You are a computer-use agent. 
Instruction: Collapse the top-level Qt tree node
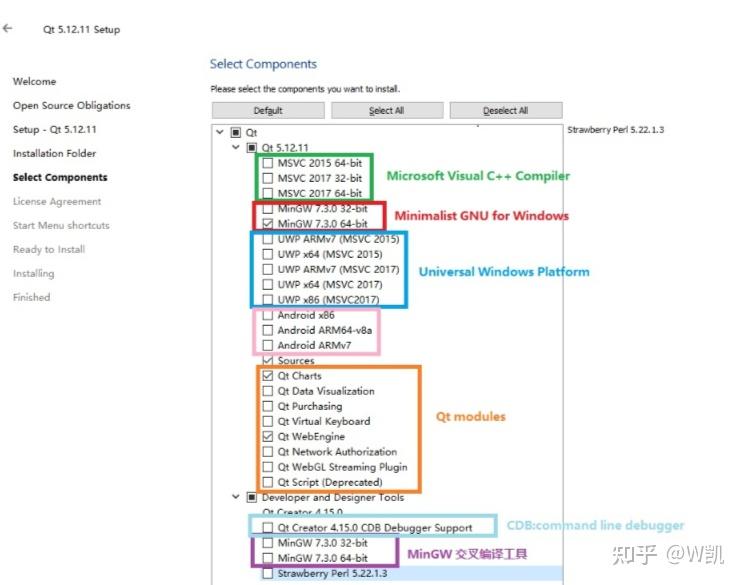(219, 132)
